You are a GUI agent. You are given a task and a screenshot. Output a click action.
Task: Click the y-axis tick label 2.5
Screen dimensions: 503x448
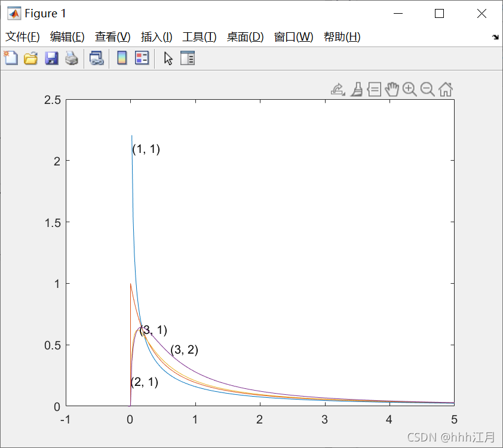click(53, 100)
